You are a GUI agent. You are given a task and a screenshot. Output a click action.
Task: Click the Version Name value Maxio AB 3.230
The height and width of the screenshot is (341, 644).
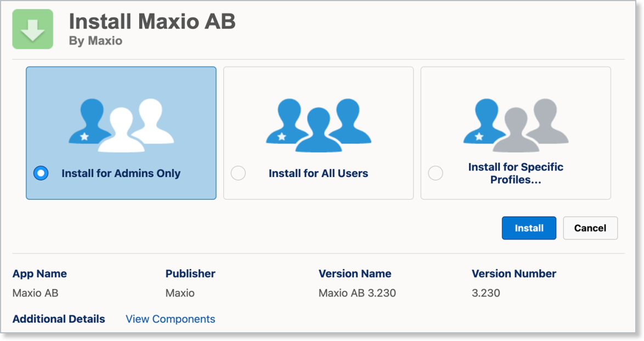tap(357, 293)
